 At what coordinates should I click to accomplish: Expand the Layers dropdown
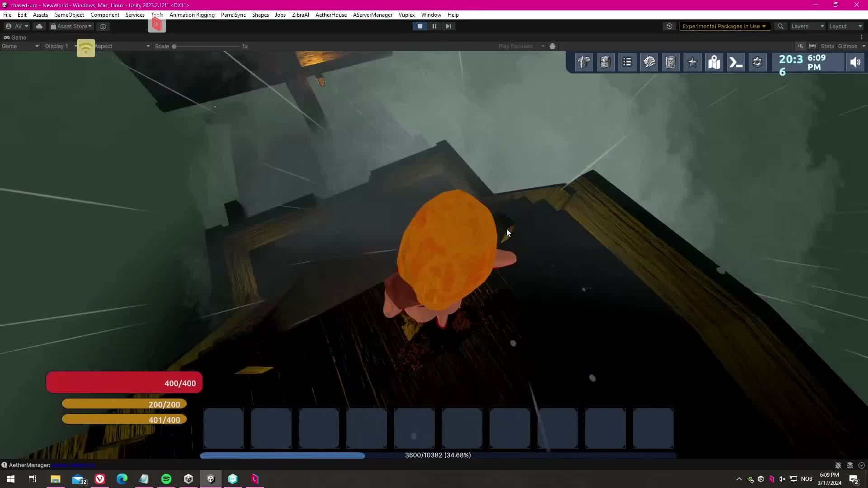pos(807,26)
